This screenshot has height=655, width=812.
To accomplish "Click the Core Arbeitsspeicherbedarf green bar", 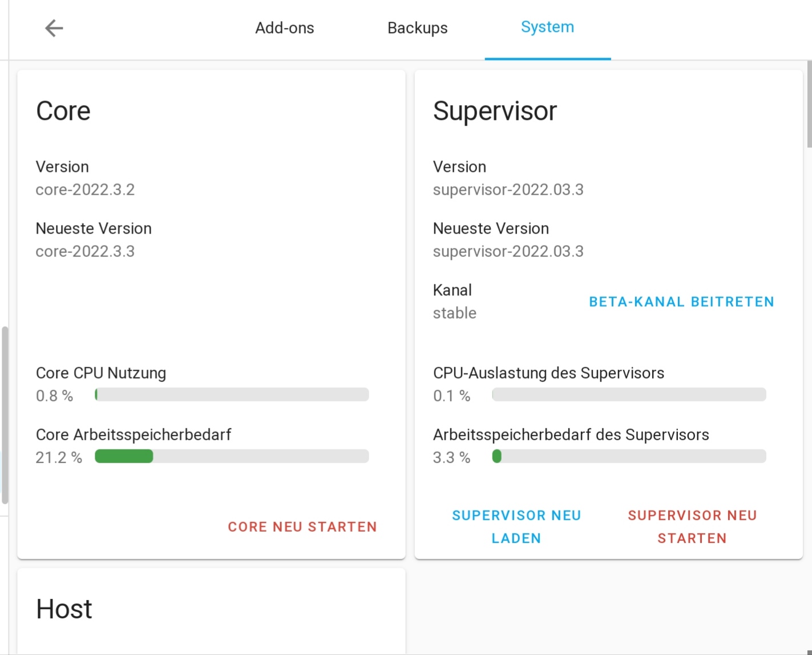I will pyautogui.click(x=124, y=456).
